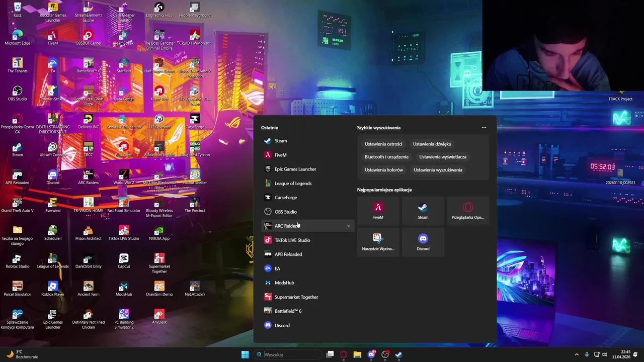Focus the Wyszukaj taskbar search field

(x=287, y=354)
